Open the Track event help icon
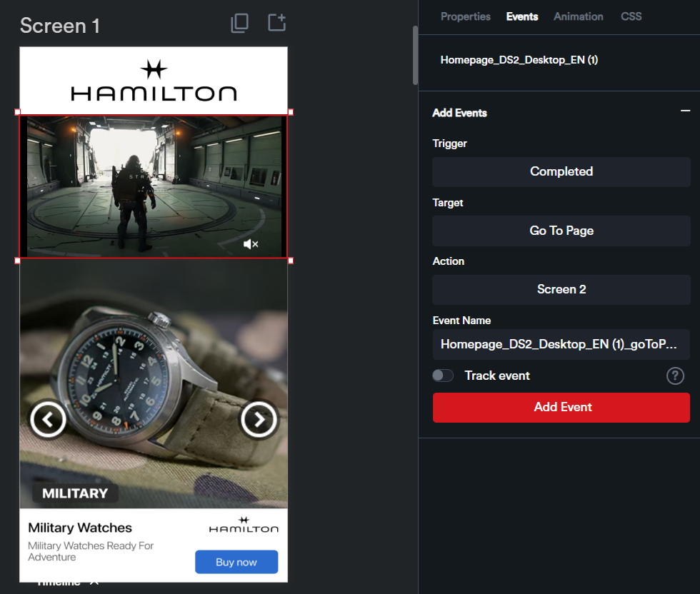 click(x=675, y=376)
